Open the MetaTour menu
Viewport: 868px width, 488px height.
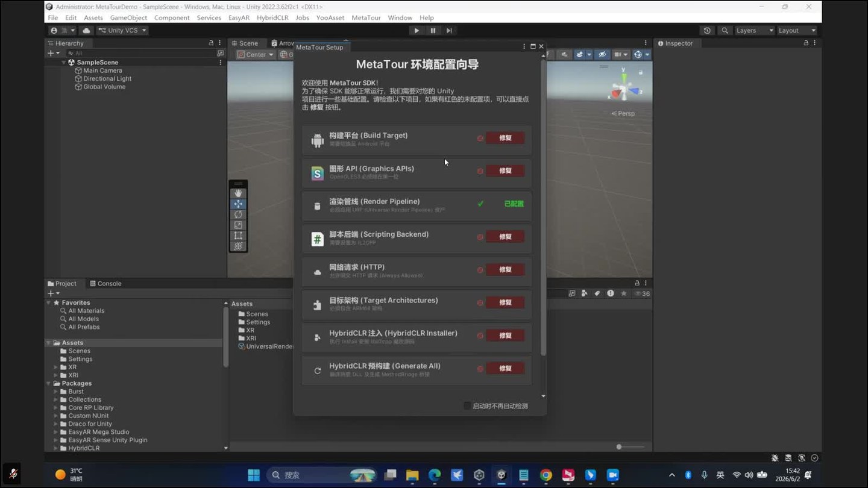click(x=366, y=17)
